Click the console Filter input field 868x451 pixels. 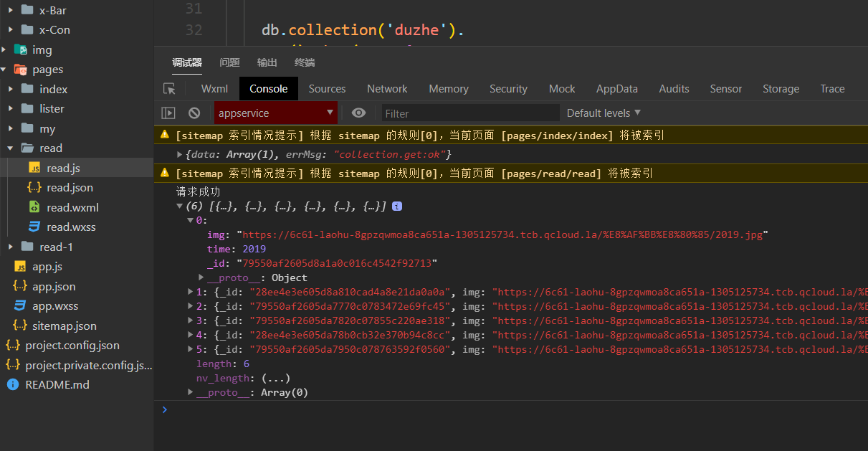tap(470, 113)
